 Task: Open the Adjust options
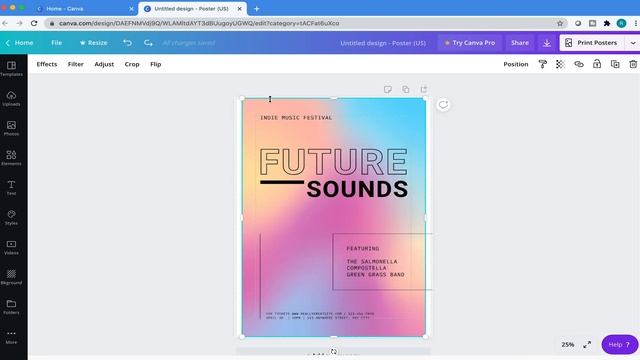[x=104, y=64]
